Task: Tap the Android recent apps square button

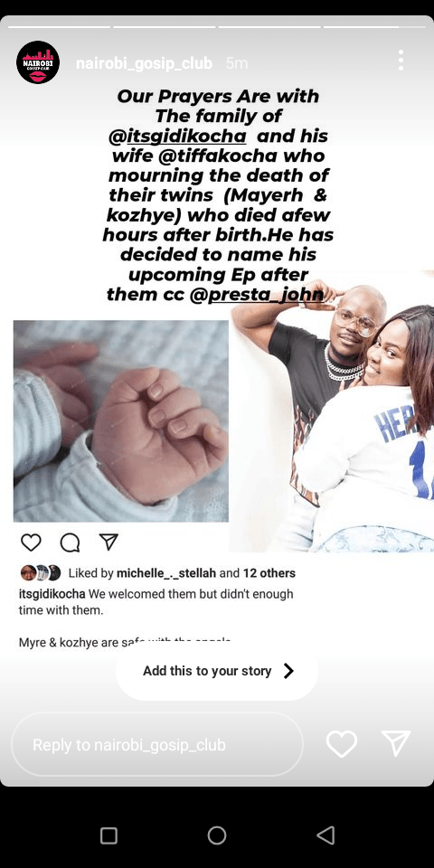Action: coord(108,835)
